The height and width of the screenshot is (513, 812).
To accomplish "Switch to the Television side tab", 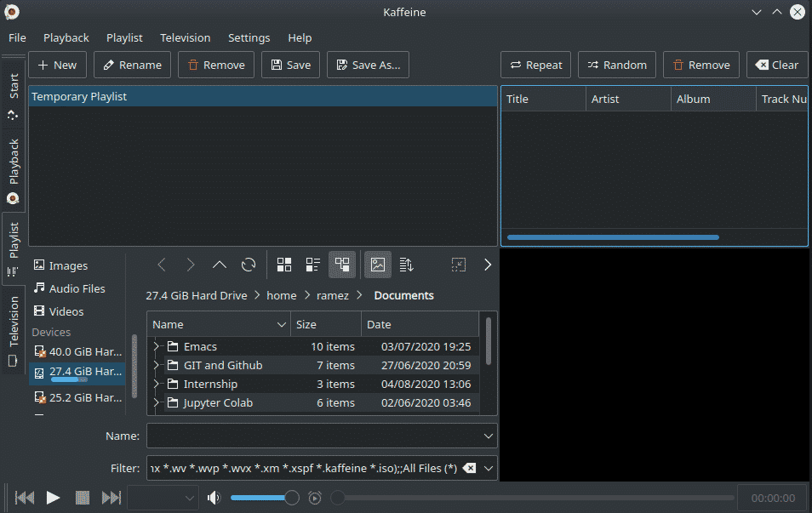I will coord(14,330).
